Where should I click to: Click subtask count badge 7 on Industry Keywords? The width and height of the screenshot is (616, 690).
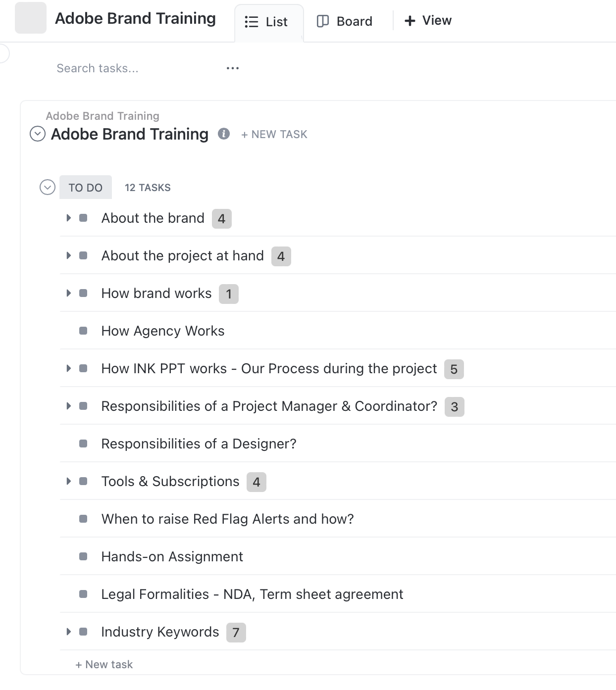236,633
